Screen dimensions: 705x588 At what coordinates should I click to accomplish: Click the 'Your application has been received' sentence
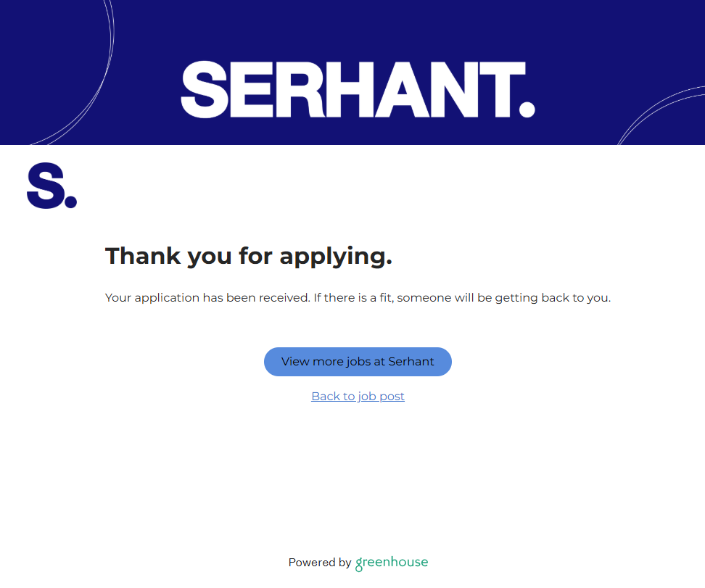coord(207,298)
